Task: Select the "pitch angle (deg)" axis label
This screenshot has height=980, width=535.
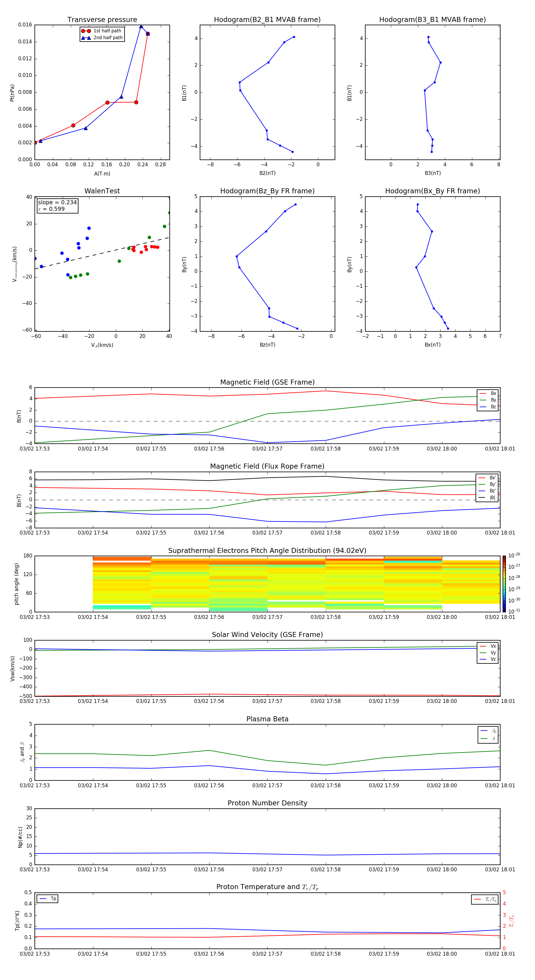Action: click(16, 584)
